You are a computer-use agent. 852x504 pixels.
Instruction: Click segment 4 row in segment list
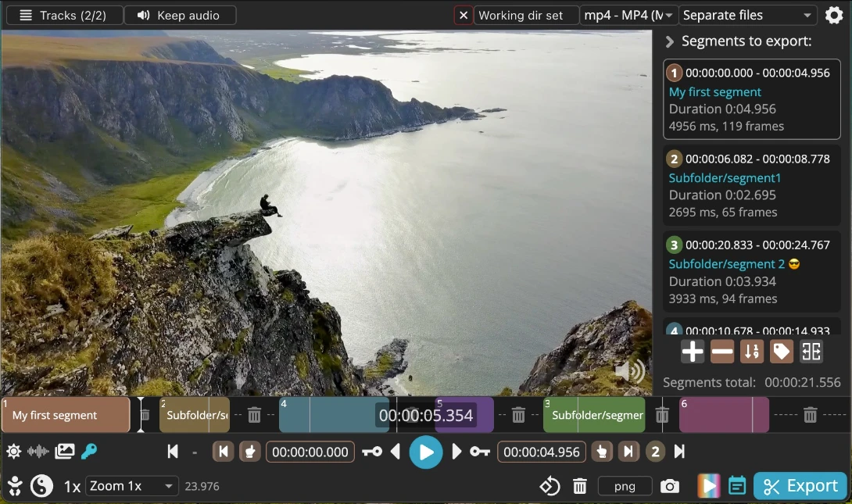751,327
